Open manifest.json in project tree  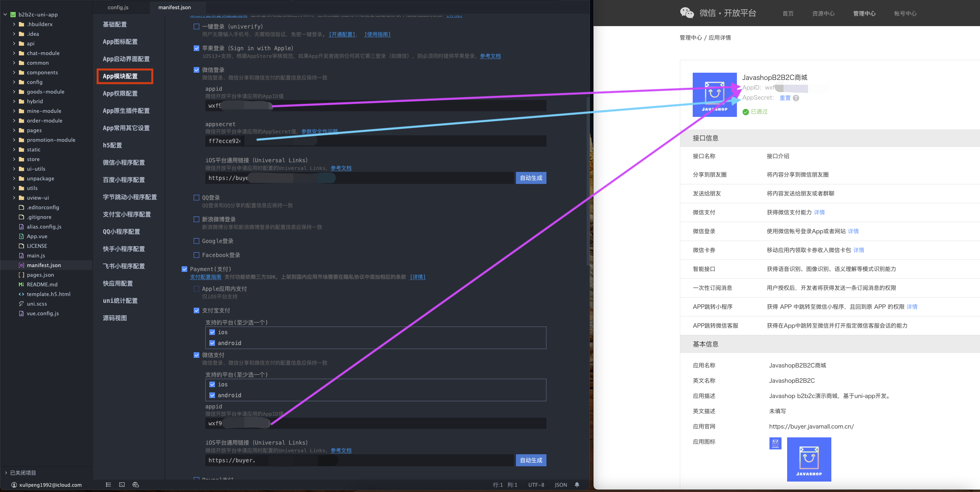click(44, 265)
